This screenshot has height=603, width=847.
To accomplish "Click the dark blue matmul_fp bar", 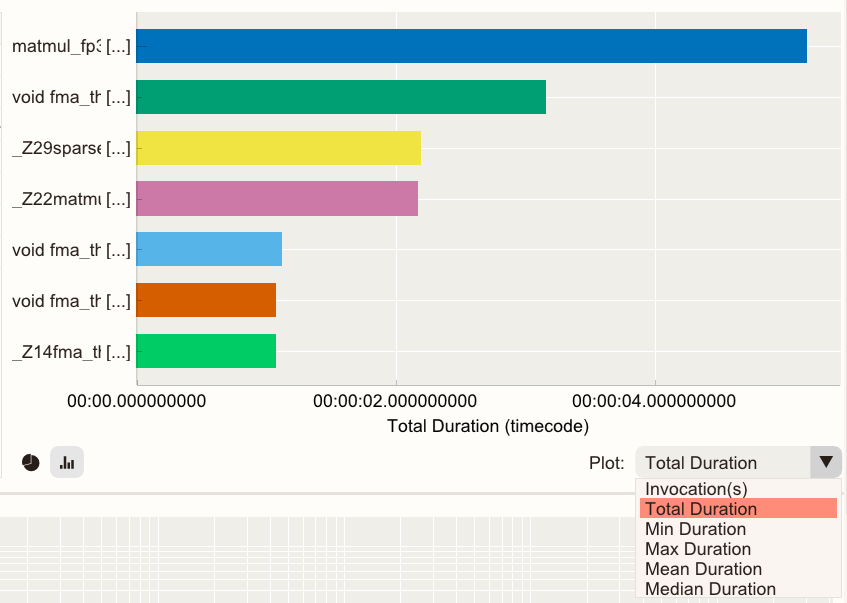I will 471,46.
